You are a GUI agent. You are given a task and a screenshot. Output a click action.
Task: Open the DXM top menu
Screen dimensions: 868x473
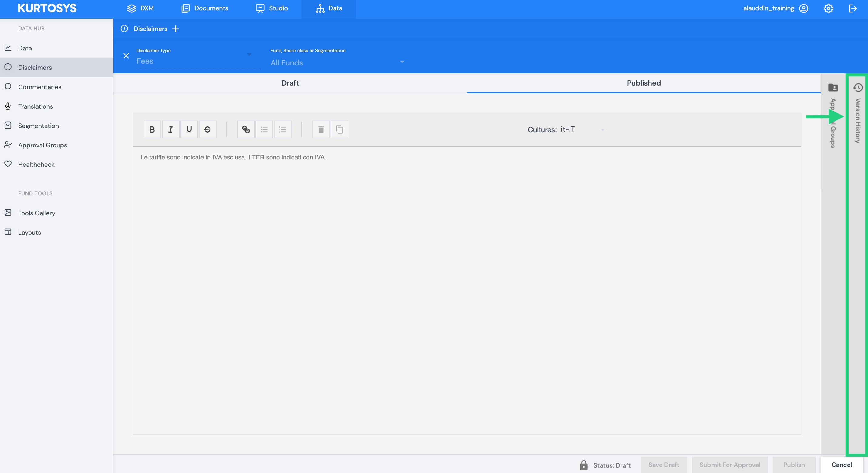click(140, 8)
